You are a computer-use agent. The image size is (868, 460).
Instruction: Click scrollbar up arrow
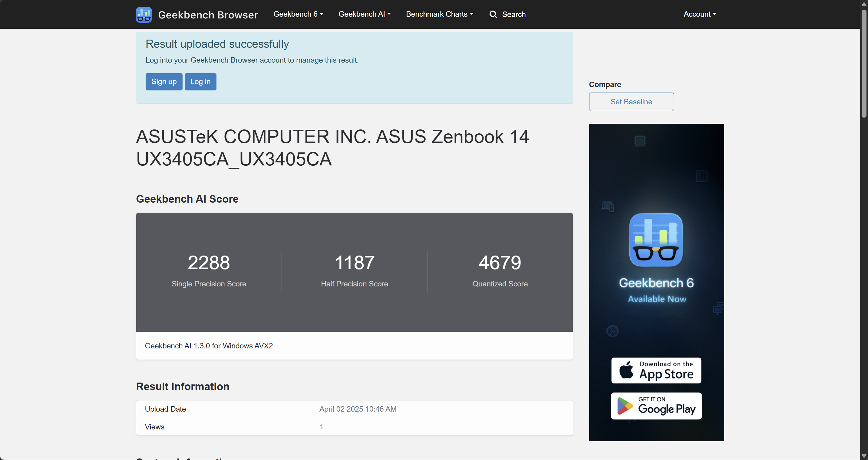tap(864, 4)
